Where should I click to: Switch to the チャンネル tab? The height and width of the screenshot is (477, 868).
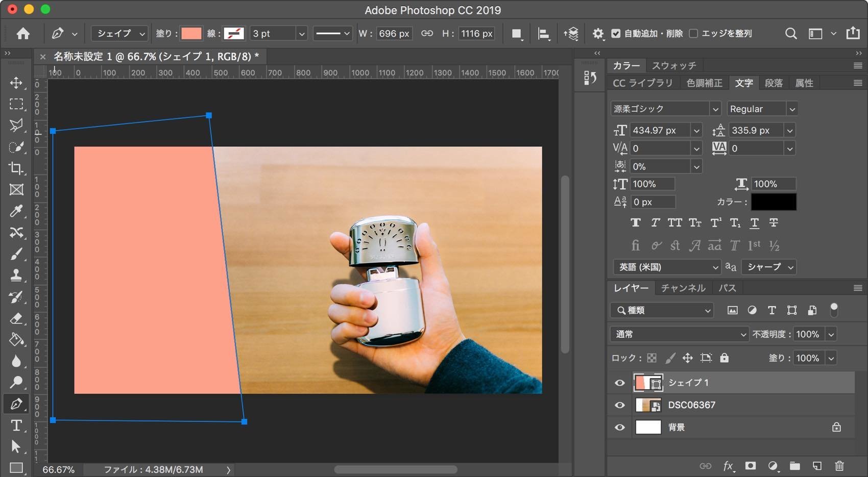coord(683,288)
